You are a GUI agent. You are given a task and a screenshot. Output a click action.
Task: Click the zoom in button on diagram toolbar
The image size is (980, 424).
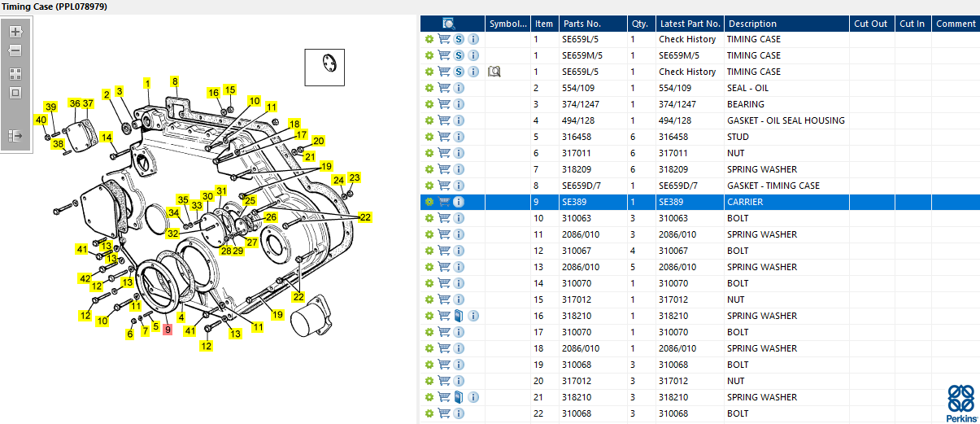(15, 32)
